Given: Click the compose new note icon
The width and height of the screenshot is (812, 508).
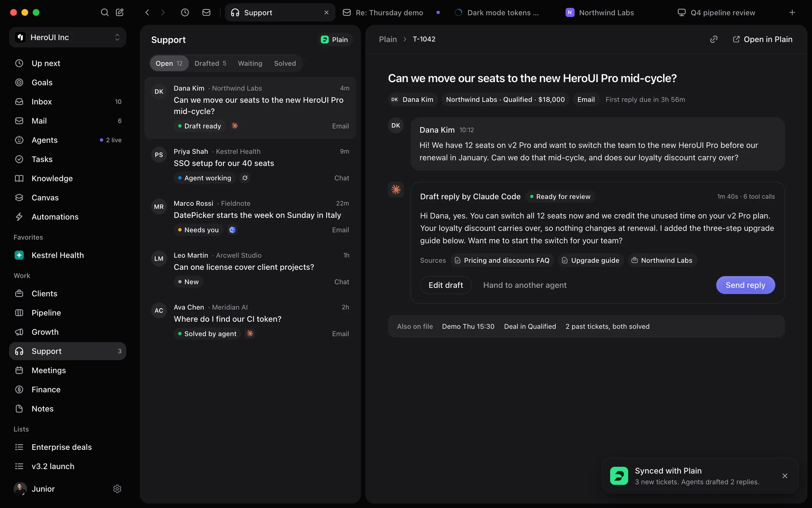Looking at the screenshot, I should 120,12.
